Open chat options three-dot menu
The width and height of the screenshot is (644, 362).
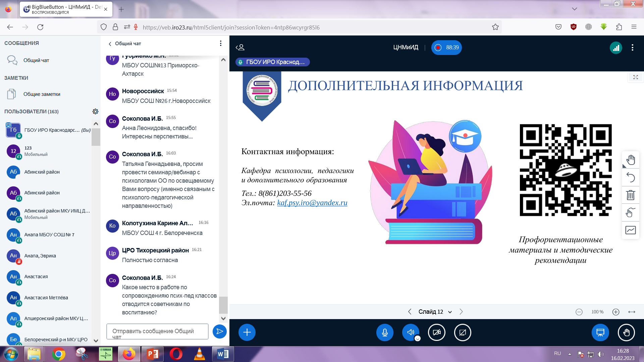tap(220, 43)
